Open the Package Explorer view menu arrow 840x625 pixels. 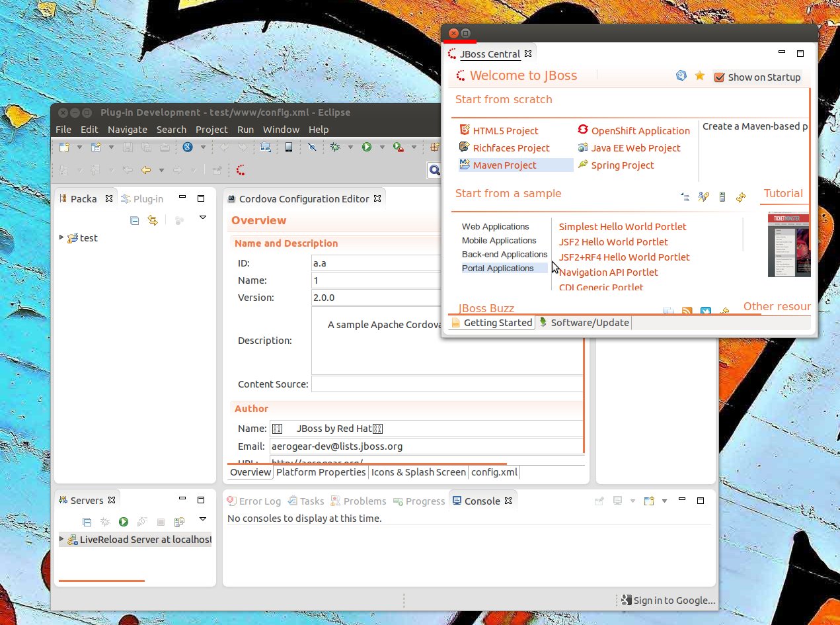[x=203, y=218]
